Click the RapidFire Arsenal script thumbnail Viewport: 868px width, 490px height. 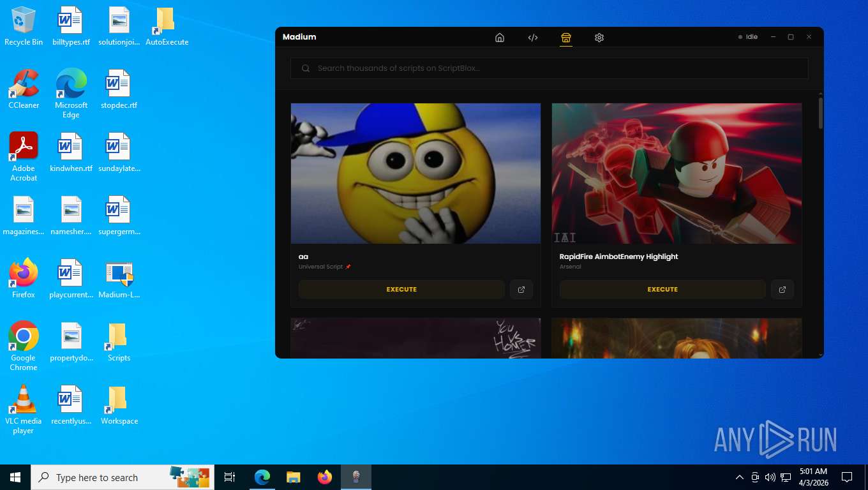point(677,174)
